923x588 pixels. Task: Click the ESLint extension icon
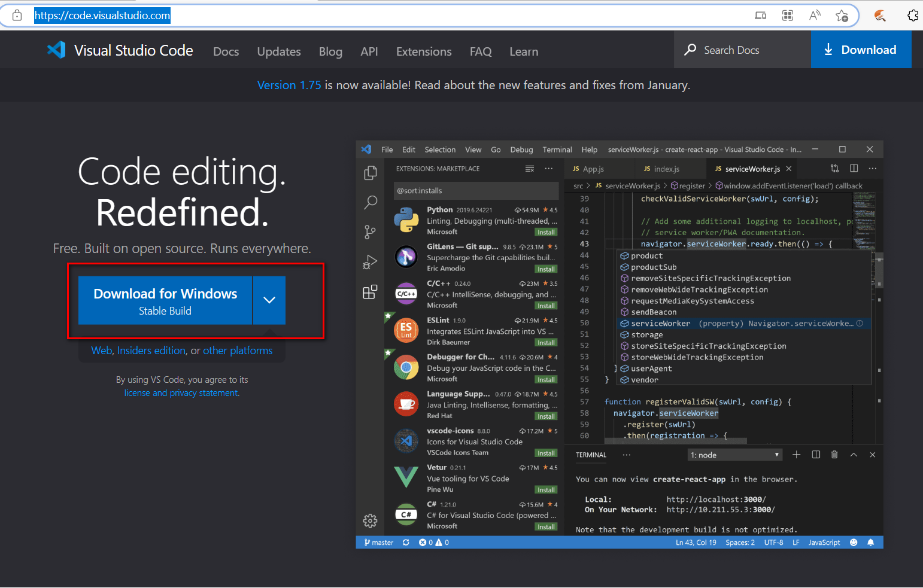pos(406,330)
